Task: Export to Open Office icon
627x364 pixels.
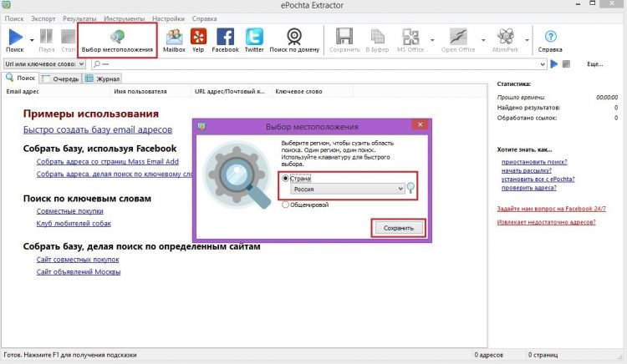Action: (x=458, y=37)
